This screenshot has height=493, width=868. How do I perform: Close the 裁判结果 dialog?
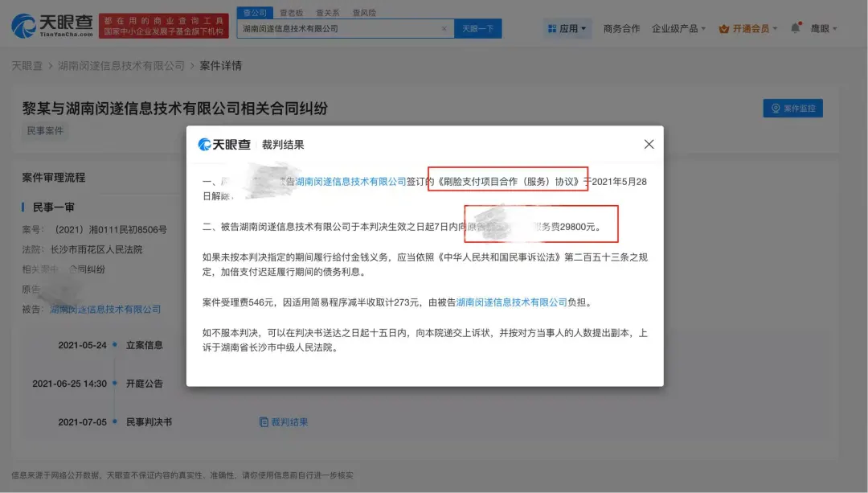tap(649, 145)
